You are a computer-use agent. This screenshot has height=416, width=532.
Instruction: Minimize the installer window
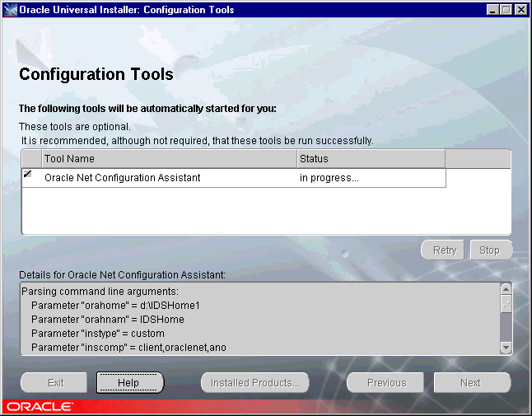492,10
